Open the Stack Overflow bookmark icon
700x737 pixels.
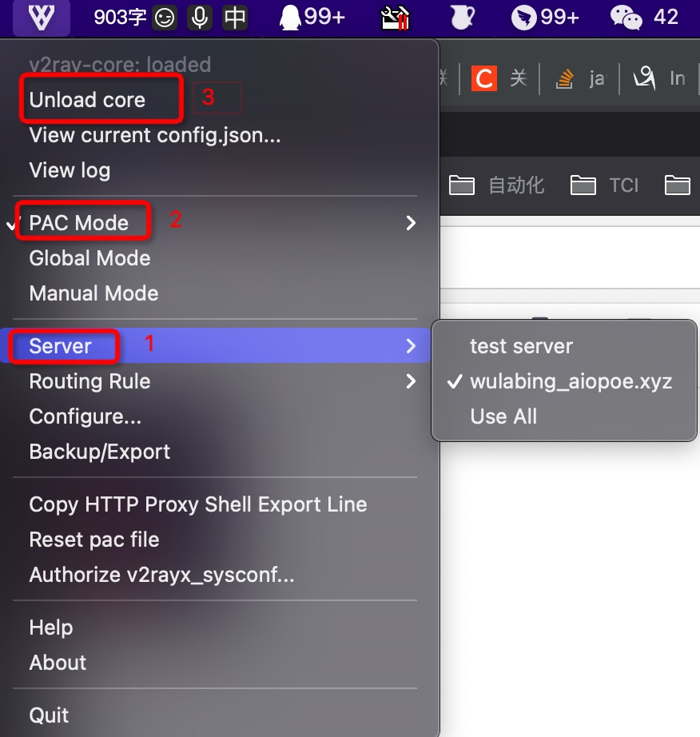click(564, 78)
